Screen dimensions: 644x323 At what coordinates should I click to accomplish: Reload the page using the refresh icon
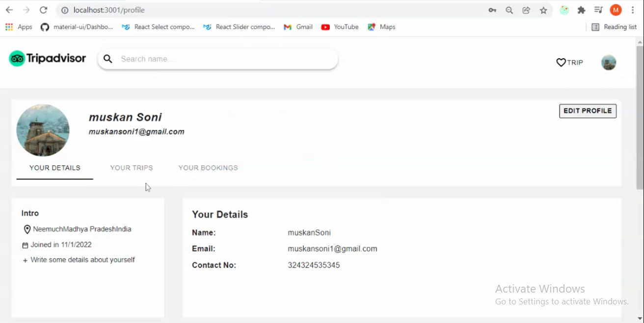[44, 10]
